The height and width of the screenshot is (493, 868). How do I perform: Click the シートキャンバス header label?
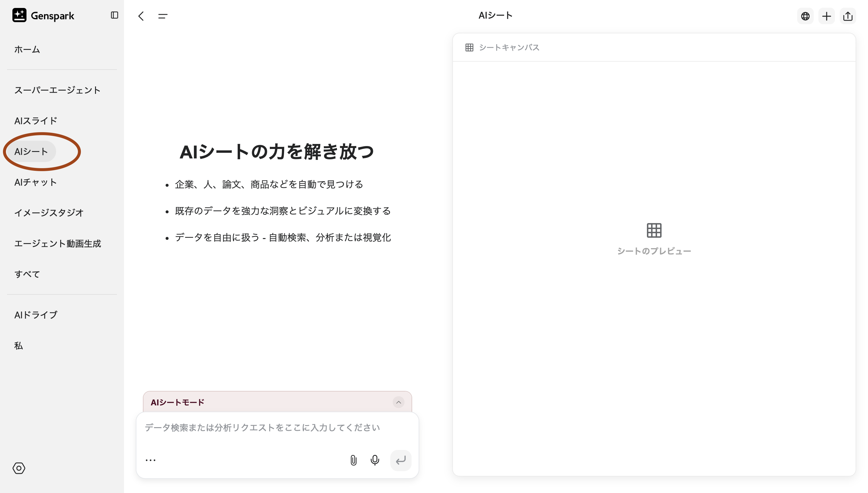click(509, 48)
